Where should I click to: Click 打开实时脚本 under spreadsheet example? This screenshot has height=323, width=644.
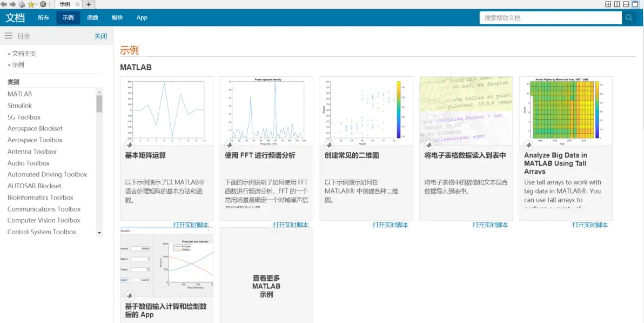click(490, 225)
